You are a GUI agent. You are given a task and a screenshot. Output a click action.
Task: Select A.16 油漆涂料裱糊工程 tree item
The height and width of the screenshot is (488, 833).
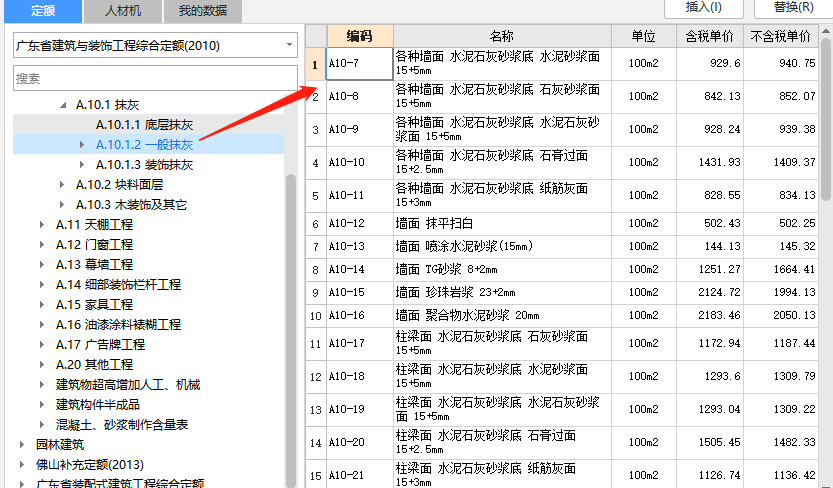coord(118,324)
